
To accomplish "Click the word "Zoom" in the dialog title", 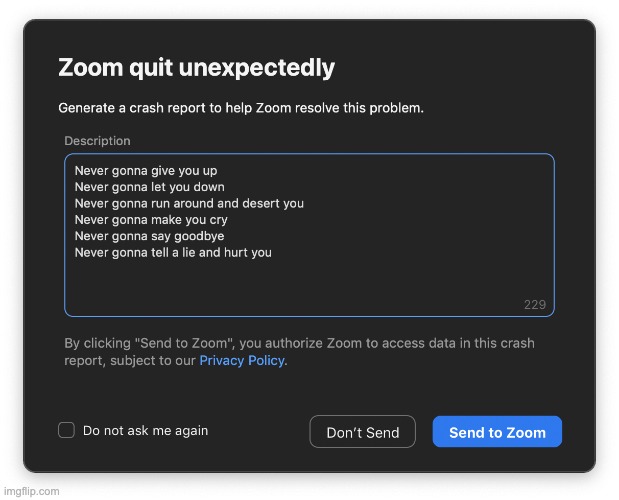I will pos(87,68).
